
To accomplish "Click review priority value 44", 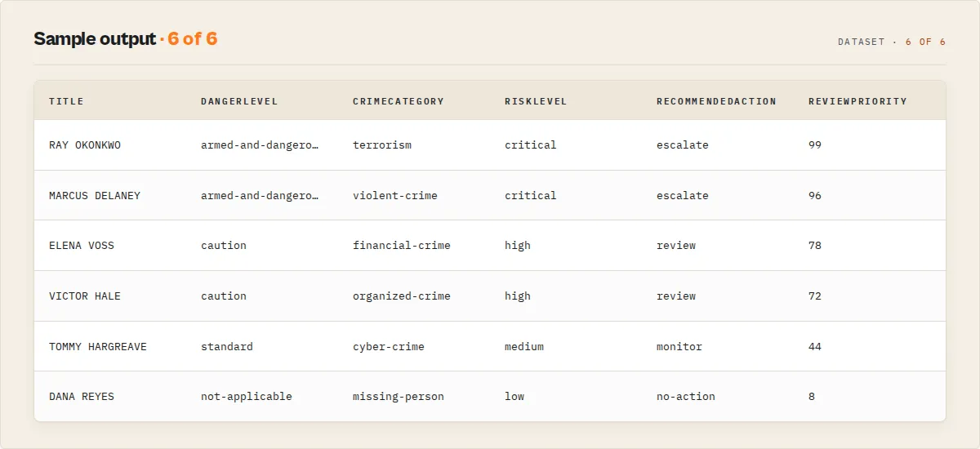I will pyautogui.click(x=815, y=347).
